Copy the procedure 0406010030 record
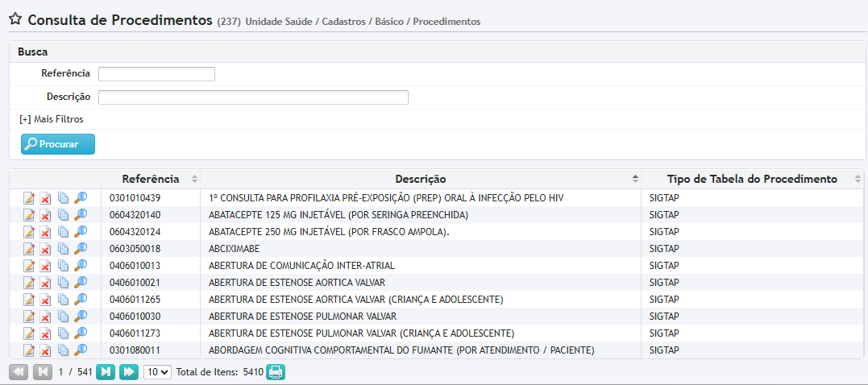 tap(63, 317)
